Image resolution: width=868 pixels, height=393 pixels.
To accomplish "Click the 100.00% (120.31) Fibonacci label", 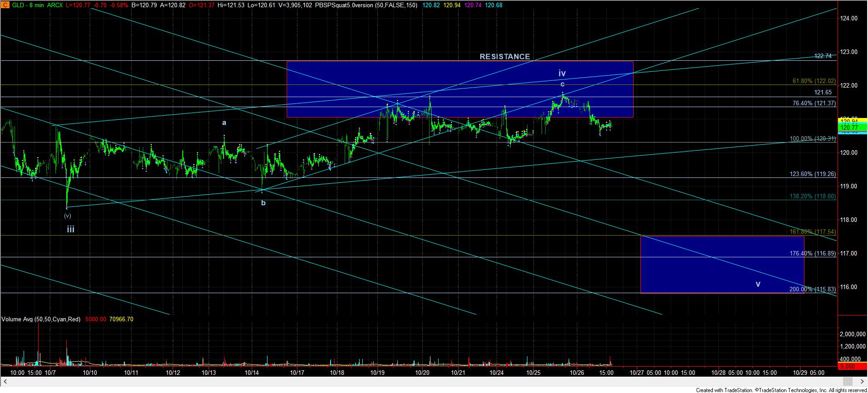I will point(813,139).
